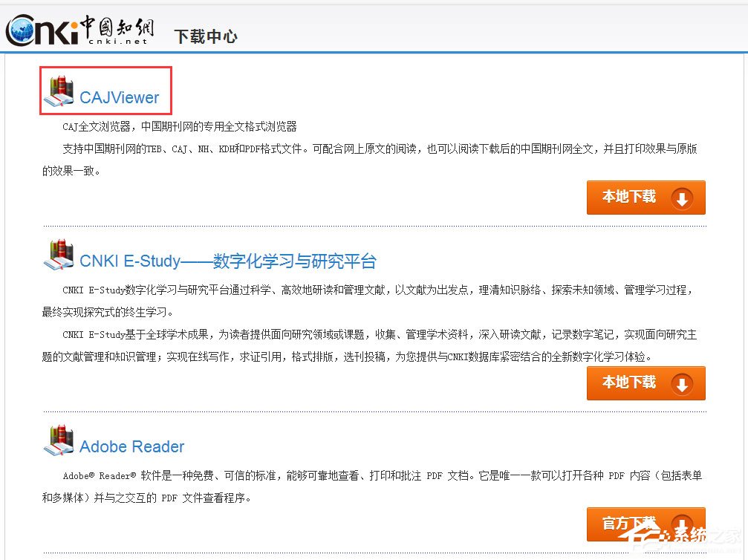The height and width of the screenshot is (560, 748).
Task: Click the text '最终实现探究式的终生学习。'
Action: 107,312
